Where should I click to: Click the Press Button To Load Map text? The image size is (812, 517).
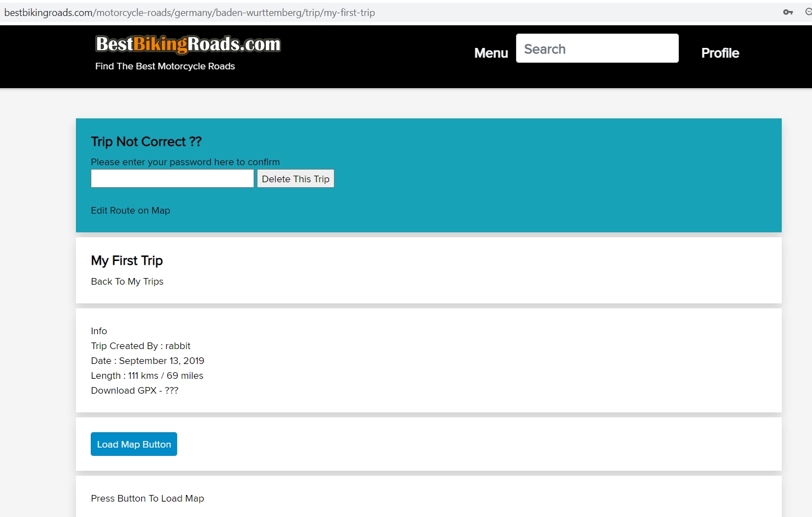[x=147, y=498]
